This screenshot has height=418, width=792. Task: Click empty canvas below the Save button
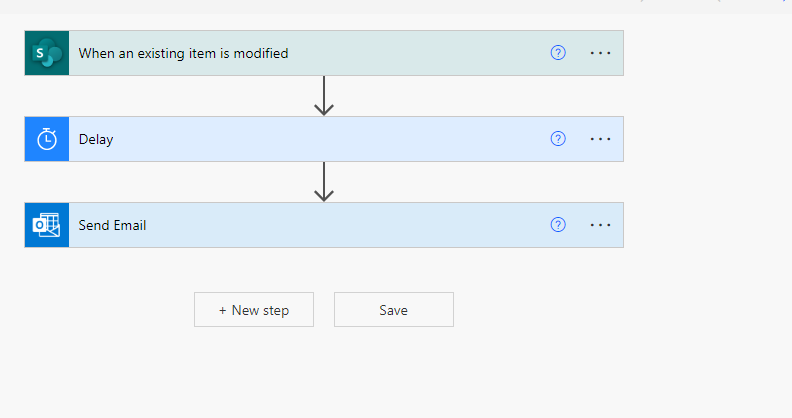coord(394,374)
